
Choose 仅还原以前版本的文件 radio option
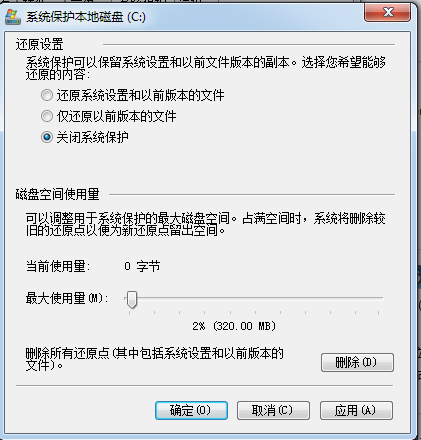click(x=47, y=116)
